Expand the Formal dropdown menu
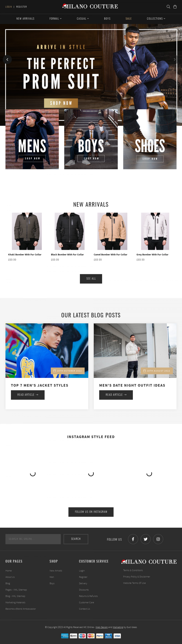The width and height of the screenshot is (182, 644). [55, 19]
